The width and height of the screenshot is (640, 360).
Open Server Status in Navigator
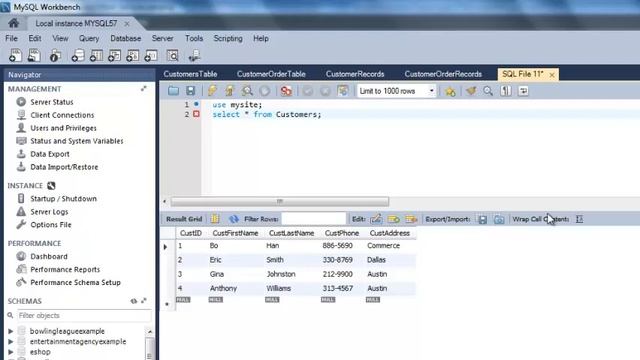(x=52, y=102)
